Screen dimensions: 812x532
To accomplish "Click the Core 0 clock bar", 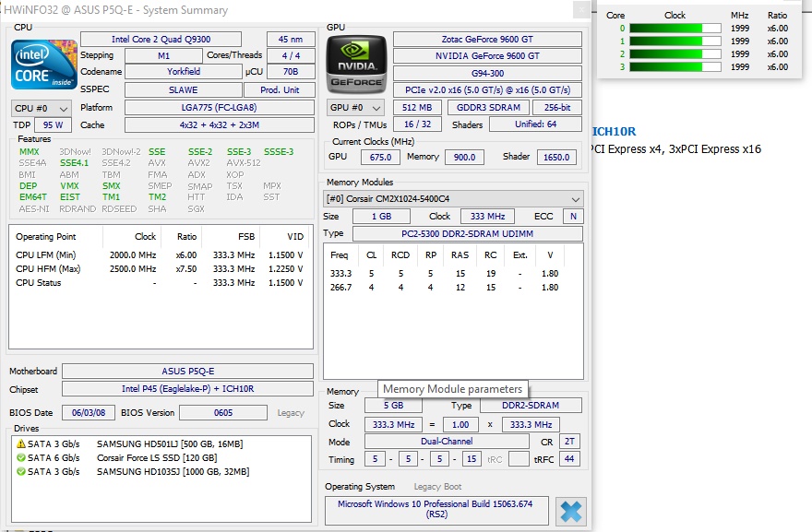I will (x=675, y=29).
